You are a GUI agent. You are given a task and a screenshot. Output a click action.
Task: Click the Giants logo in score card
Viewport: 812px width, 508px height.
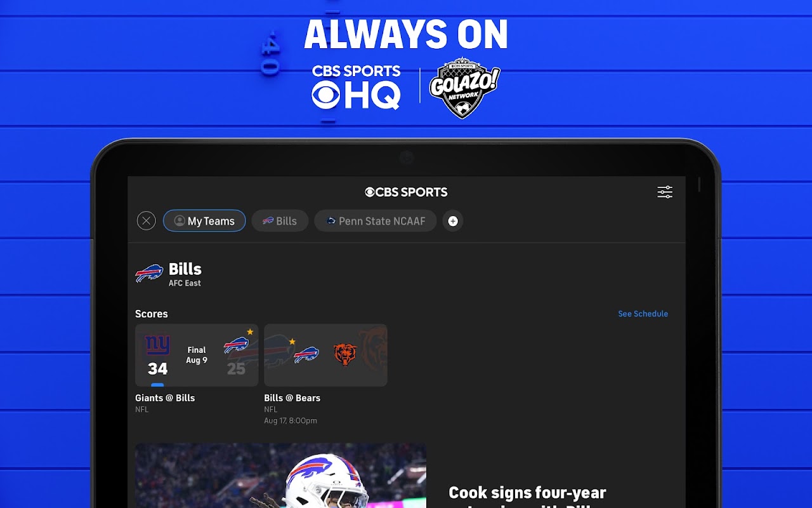coord(157,345)
